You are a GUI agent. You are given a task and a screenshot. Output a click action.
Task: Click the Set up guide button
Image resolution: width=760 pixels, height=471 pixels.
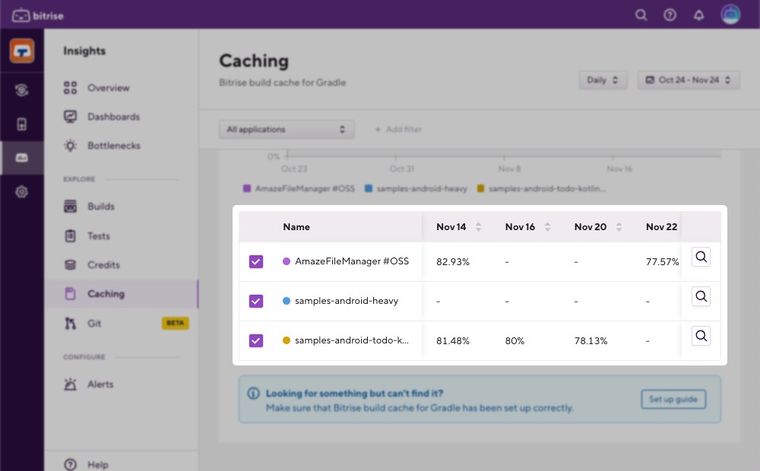click(673, 399)
